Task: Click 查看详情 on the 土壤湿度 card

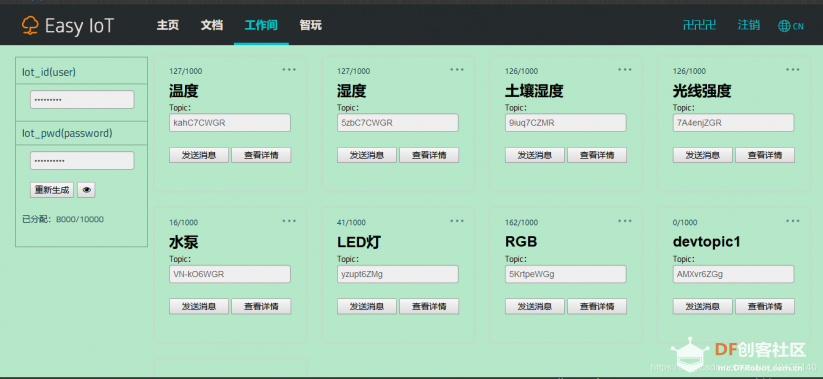Action: (x=597, y=155)
